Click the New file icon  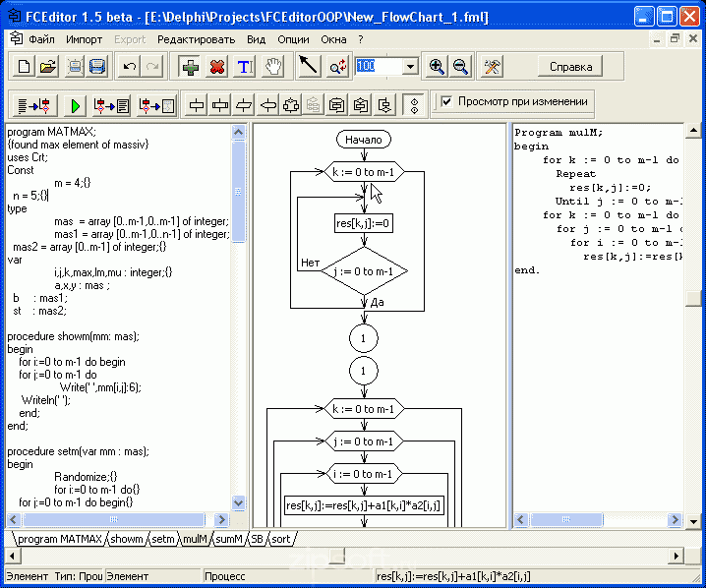point(23,67)
